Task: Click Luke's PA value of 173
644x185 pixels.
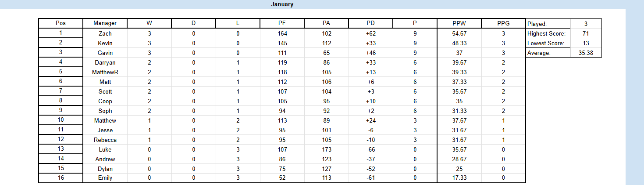Action: pyautogui.click(x=326, y=149)
